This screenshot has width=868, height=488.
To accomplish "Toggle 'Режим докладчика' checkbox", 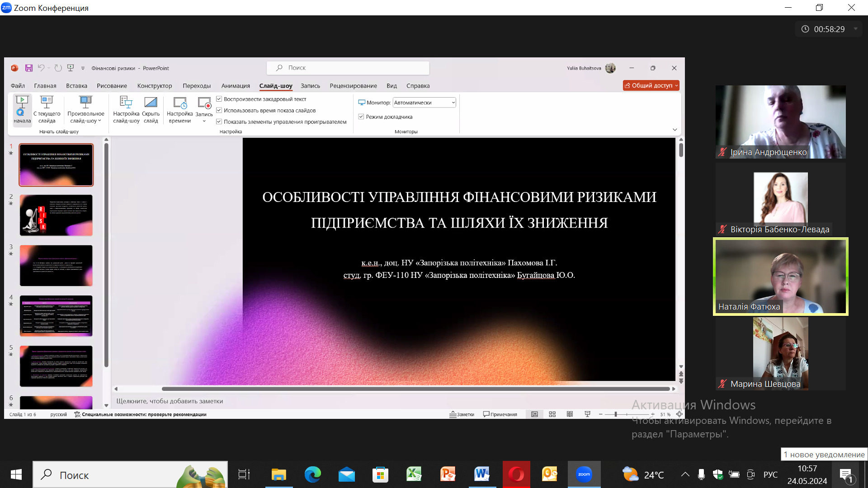I will click(x=361, y=117).
